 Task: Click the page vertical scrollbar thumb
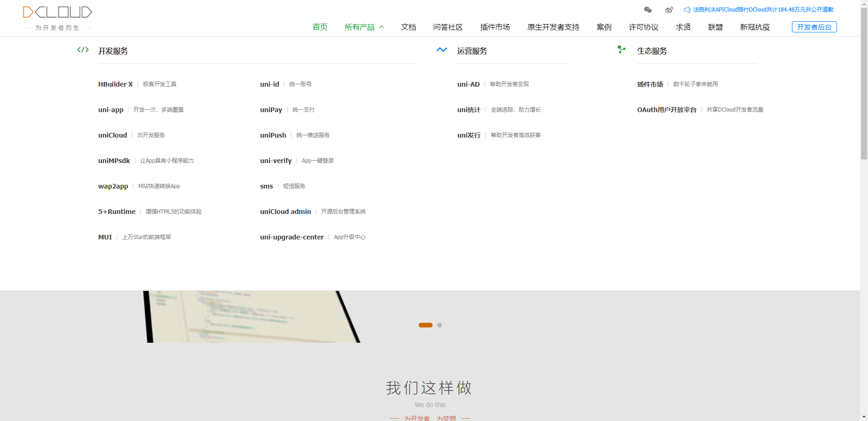[864, 83]
